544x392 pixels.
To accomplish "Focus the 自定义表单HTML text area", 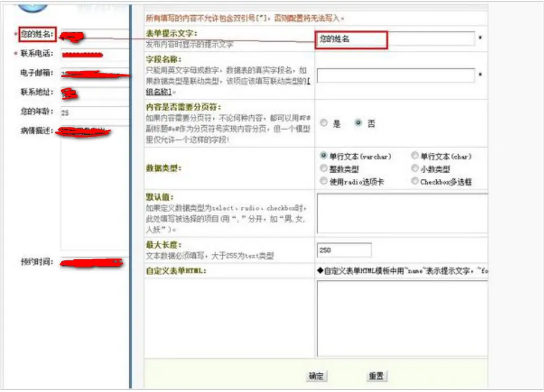I will (x=402, y=319).
